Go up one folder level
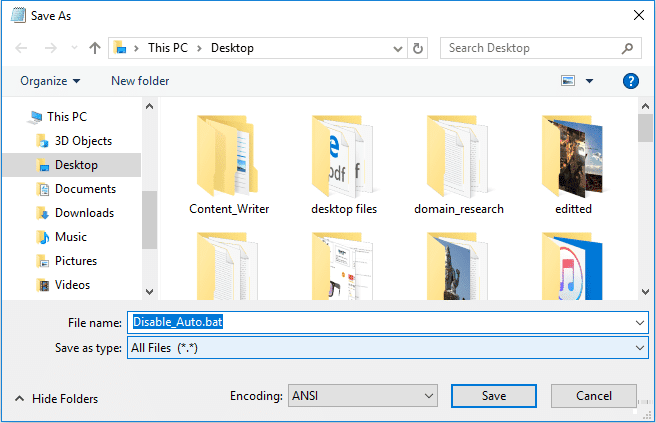Viewport: 656px width, 423px height. click(x=95, y=48)
